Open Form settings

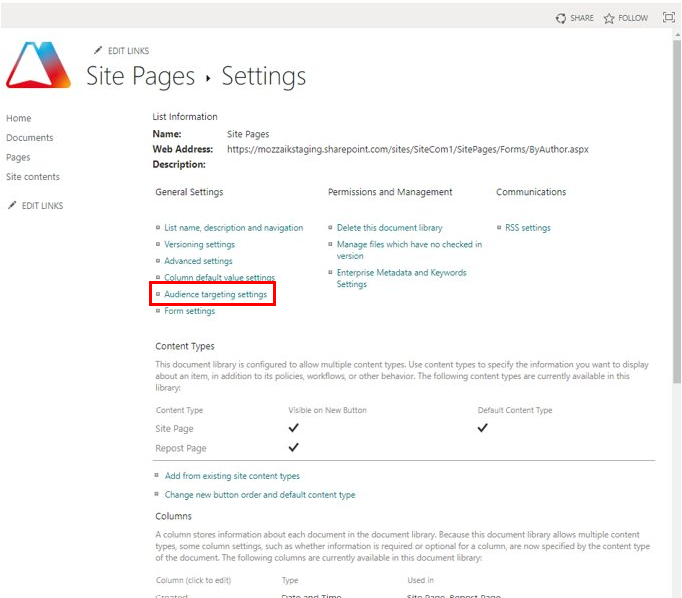(190, 311)
